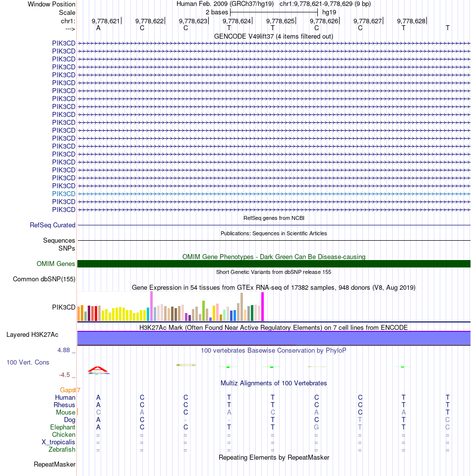Select the RefSeq Curated track label
471x476 pixels.
click(53, 225)
